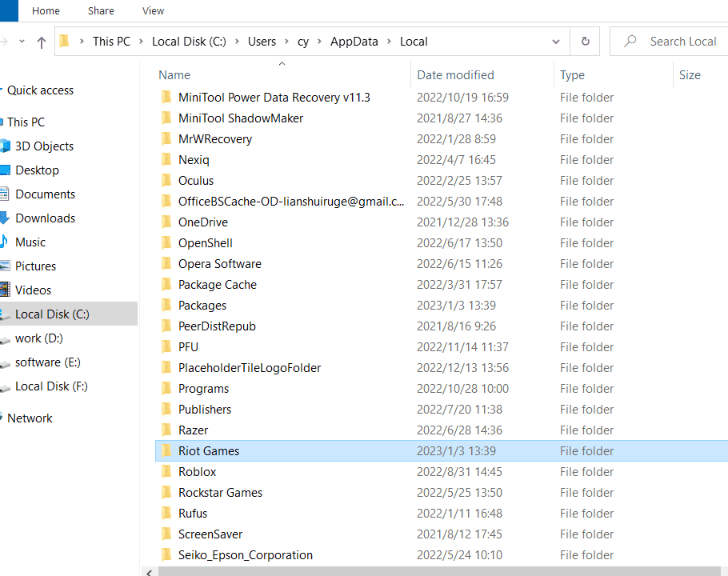The image size is (728, 576).
Task: Navigate to Local Disk (C:) via breadcrumb
Action: (x=189, y=41)
